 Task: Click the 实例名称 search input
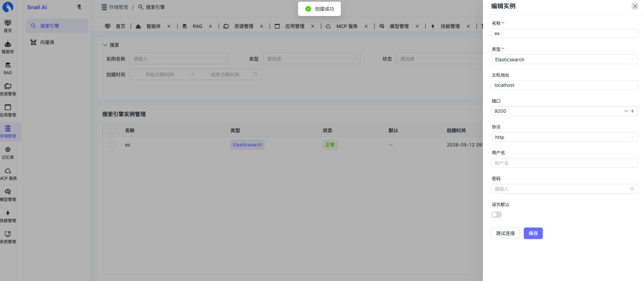click(x=178, y=58)
